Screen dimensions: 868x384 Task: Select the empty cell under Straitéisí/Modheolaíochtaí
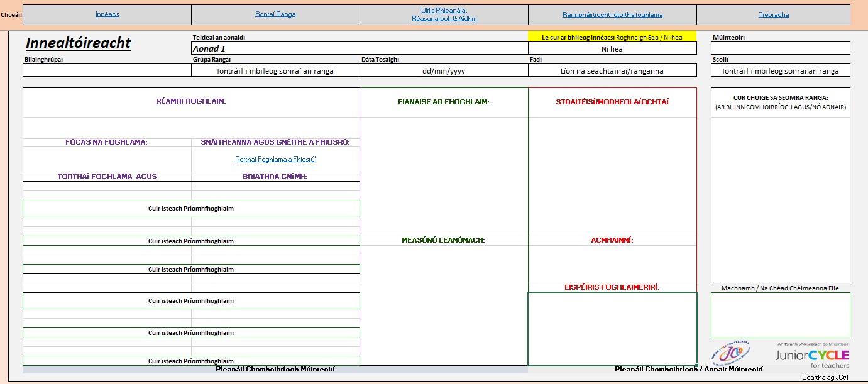coord(612,177)
